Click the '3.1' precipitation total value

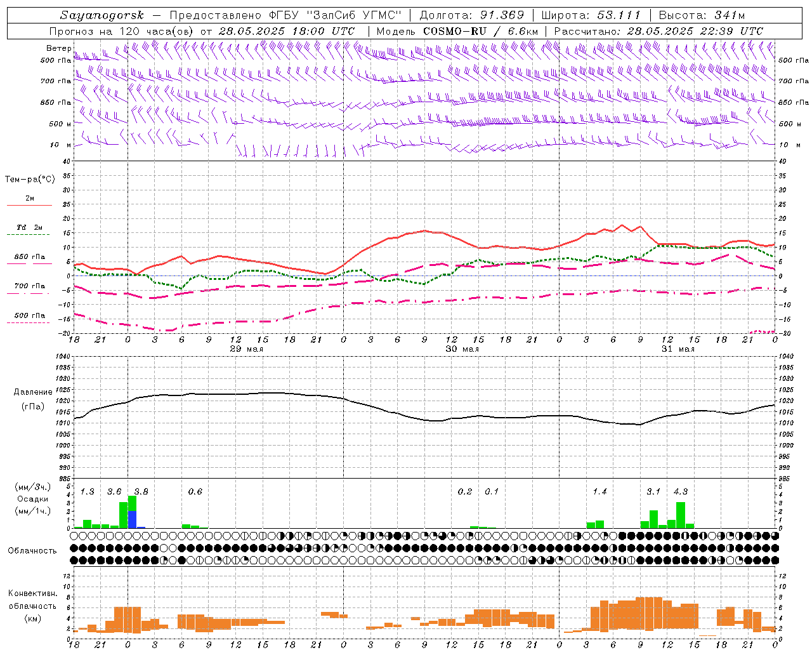click(x=653, y=492)
